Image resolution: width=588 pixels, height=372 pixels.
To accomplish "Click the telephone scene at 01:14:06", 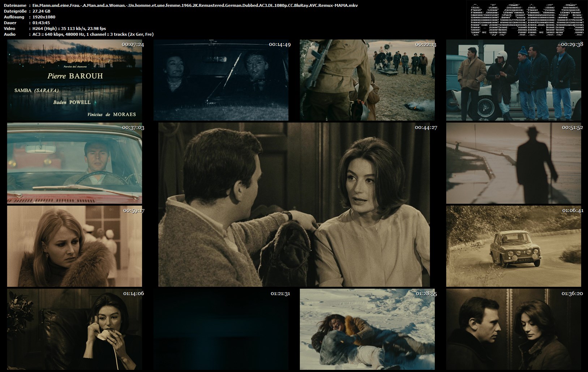I will coord(74,329).
